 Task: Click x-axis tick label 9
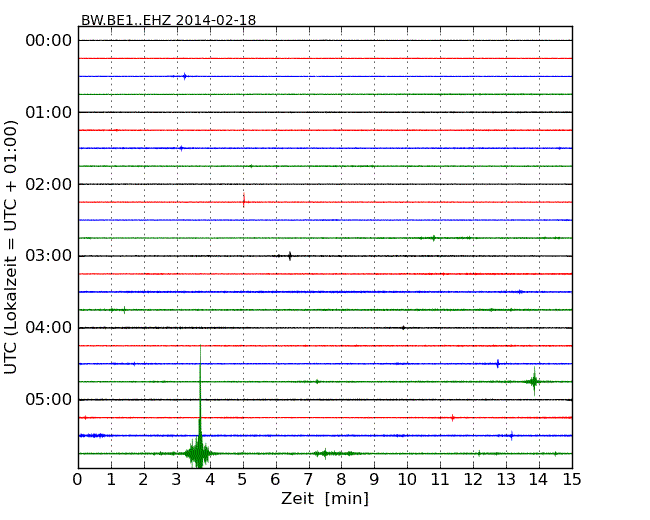click(x=374, y=479)
